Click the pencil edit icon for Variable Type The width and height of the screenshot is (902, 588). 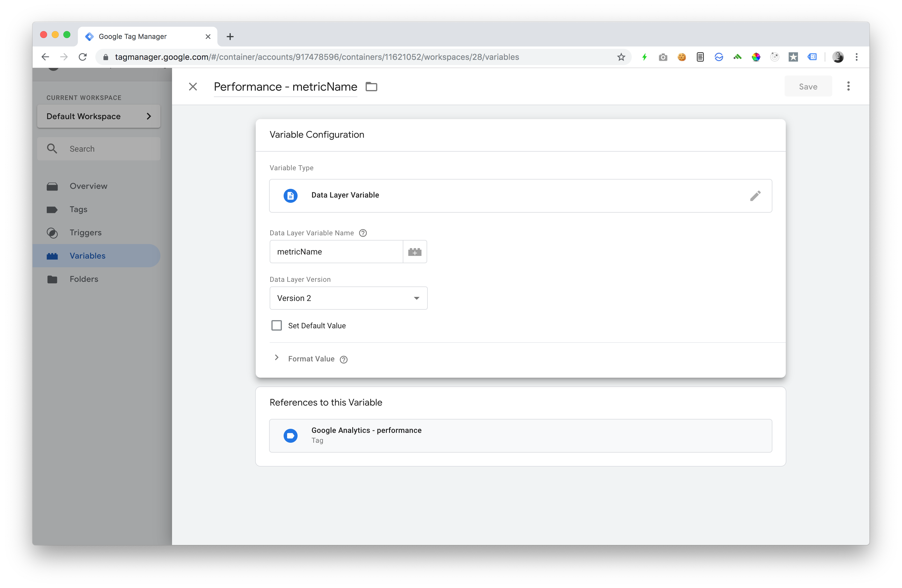[755, 196]
